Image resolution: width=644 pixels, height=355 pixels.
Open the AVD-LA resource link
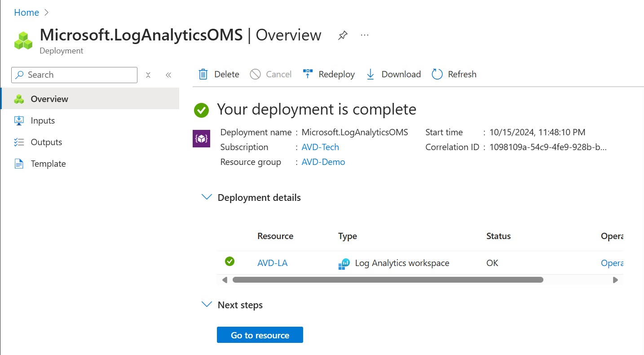pos(272,263)
